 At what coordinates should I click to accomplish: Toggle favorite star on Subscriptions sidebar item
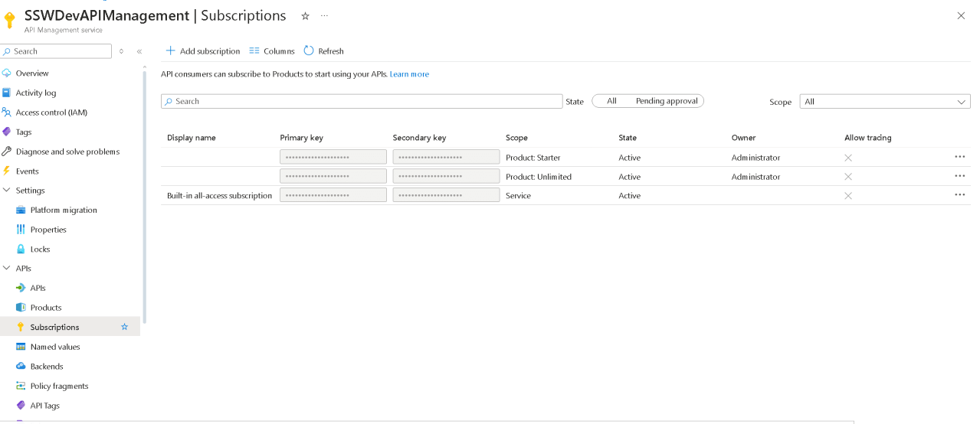(125, 327)
